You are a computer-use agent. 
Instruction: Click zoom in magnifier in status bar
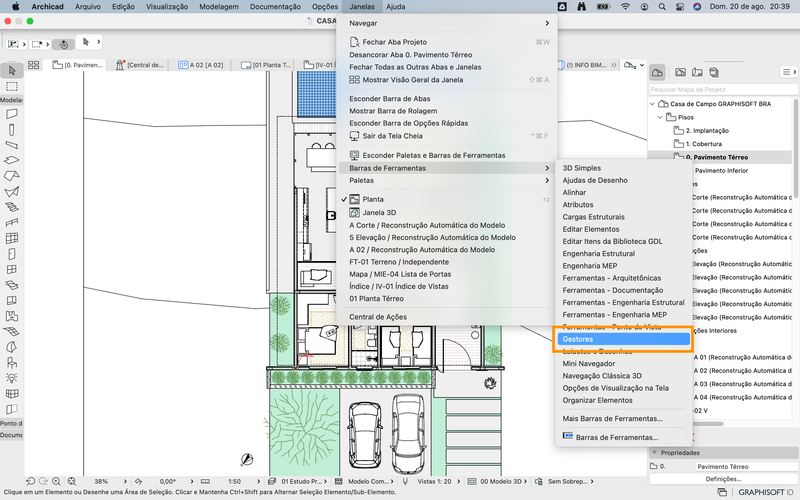coord(56,481)
